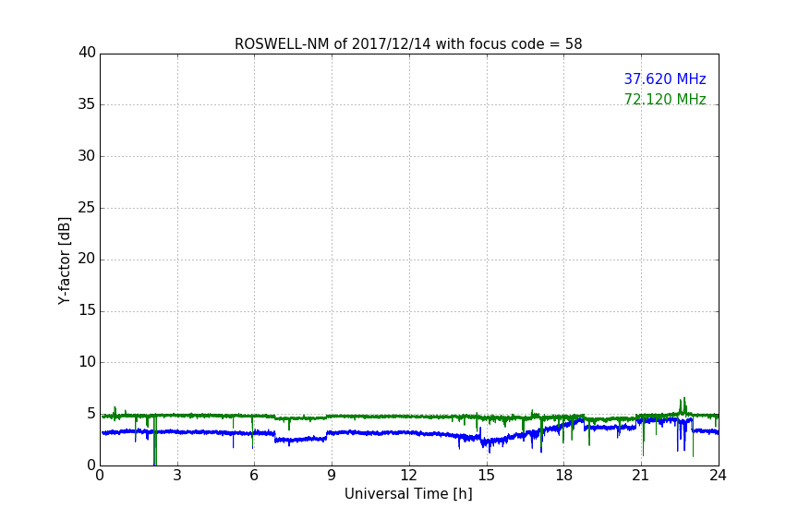
Task: Click the y-axis tick value 5
Action: [91, 414]
